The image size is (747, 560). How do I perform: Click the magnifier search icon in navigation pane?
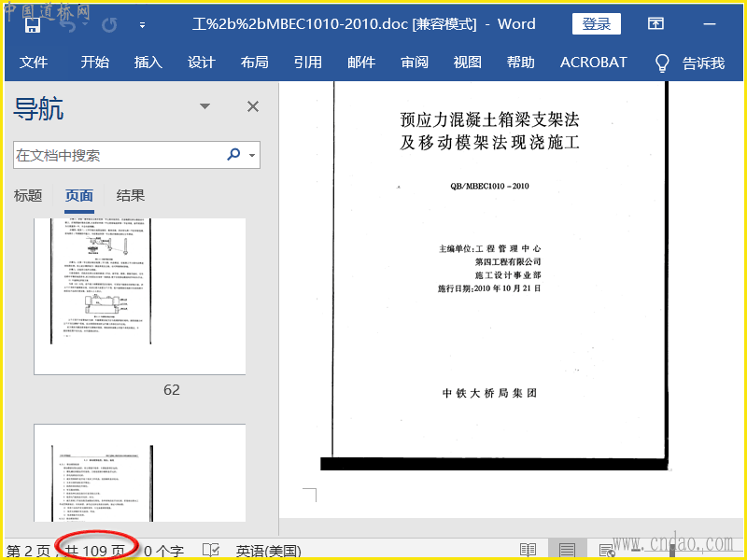[233, 154]
